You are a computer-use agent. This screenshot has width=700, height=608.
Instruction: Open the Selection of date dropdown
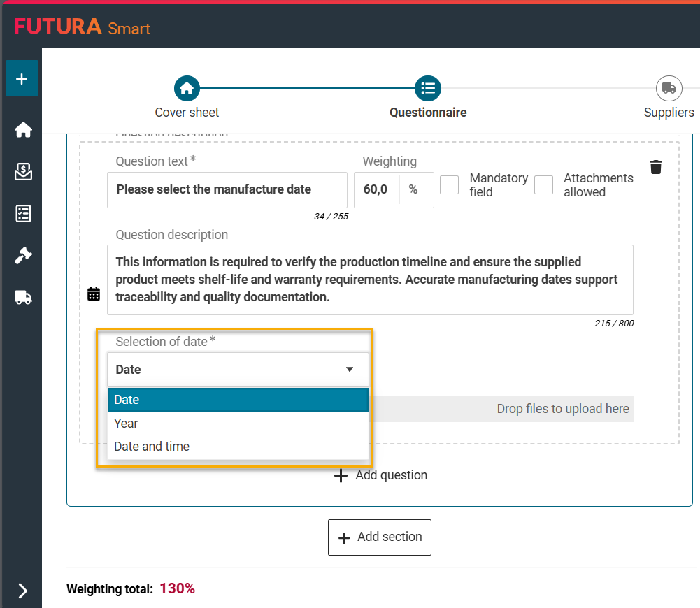238,370
